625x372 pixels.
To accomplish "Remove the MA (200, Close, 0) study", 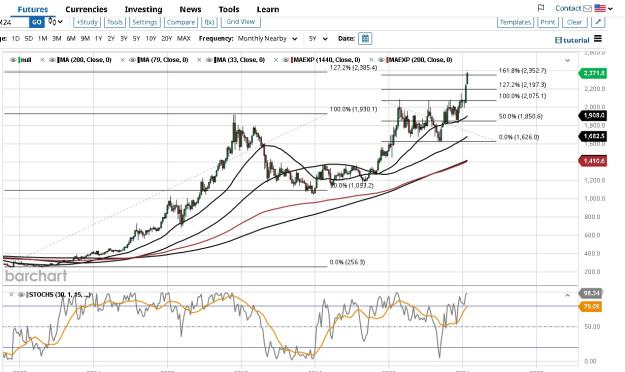I will click(42, 60).
